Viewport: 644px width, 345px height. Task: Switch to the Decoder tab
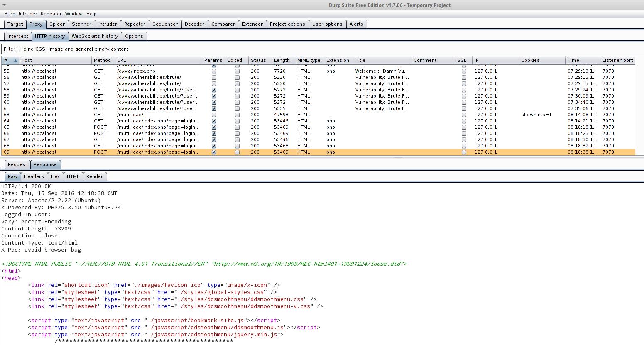pos(194,24)
